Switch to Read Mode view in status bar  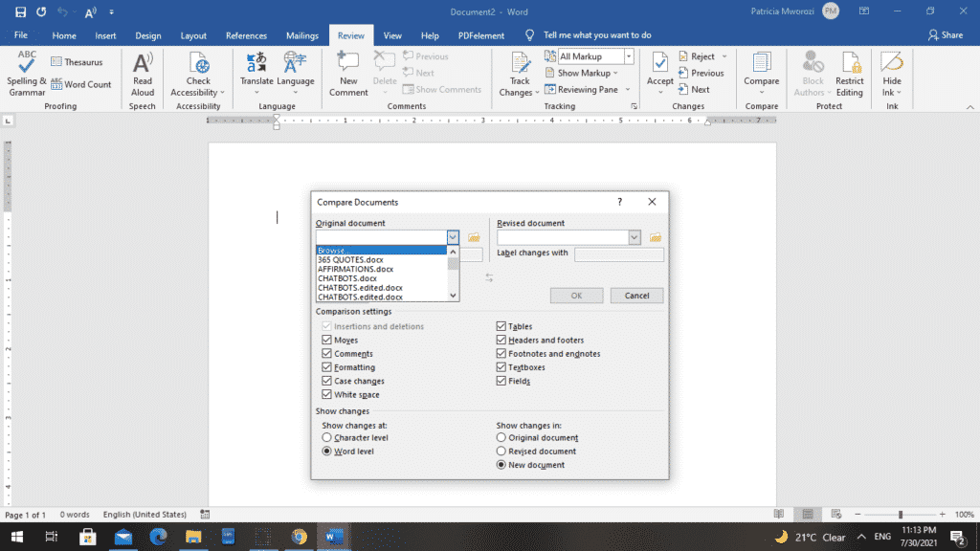click(779, 514)
